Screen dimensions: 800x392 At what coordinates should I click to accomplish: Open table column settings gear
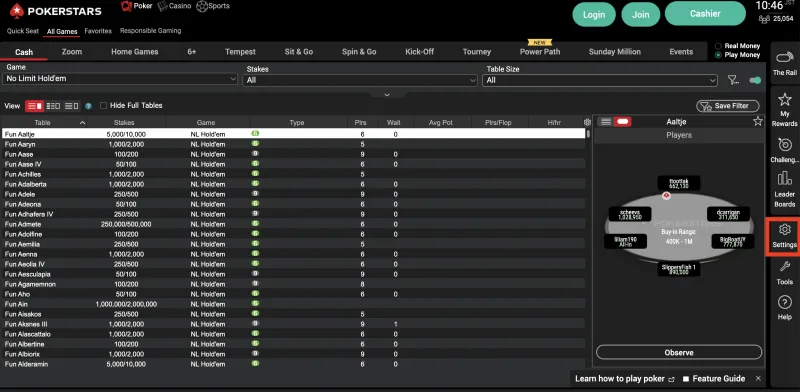tap(587, 122)
